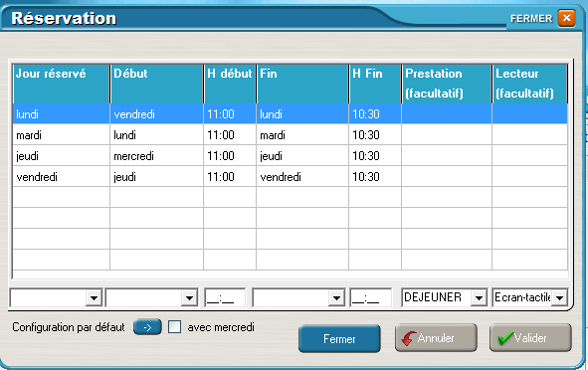The image size is (588, 370).
Task: Click the 'H Fin' column header
Action: pos(376,84)
